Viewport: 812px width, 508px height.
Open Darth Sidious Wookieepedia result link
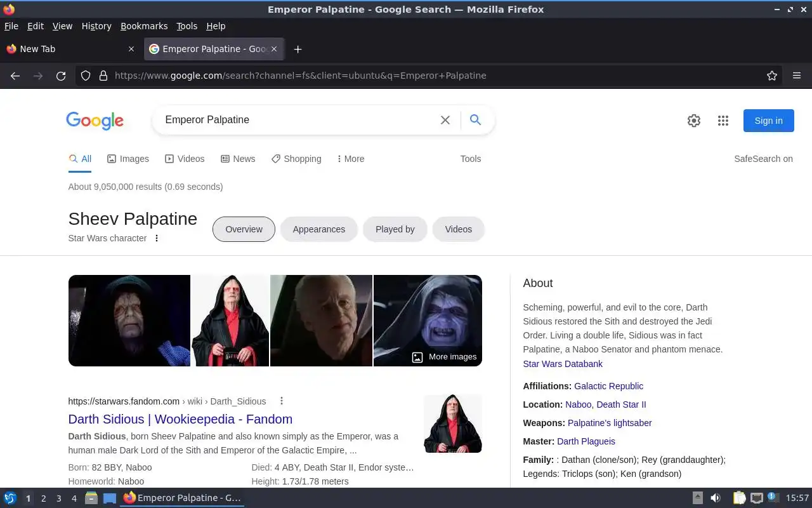(x=180, y=419)
